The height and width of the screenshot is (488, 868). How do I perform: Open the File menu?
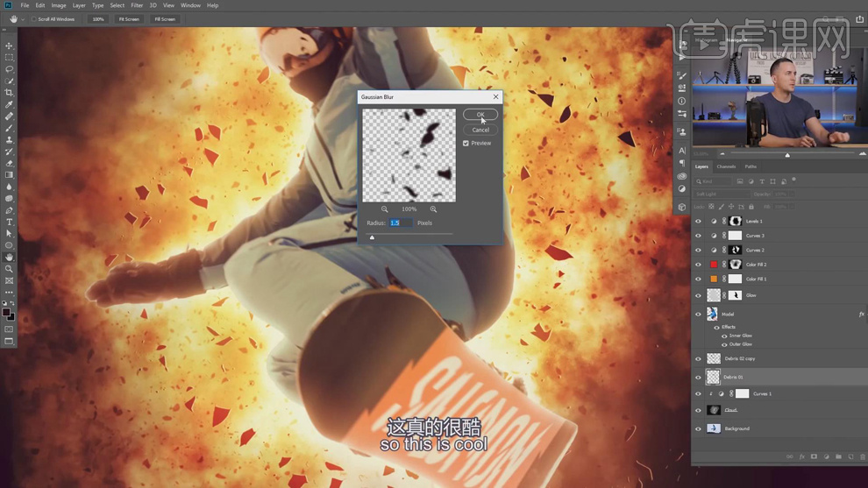pyautogui.click(x=25, y=5)
